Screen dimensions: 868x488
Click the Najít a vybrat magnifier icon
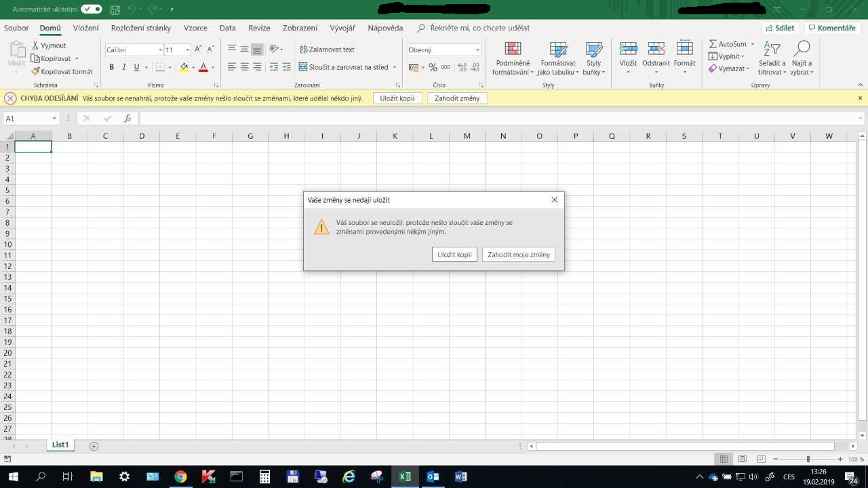[x=802, y=49]
